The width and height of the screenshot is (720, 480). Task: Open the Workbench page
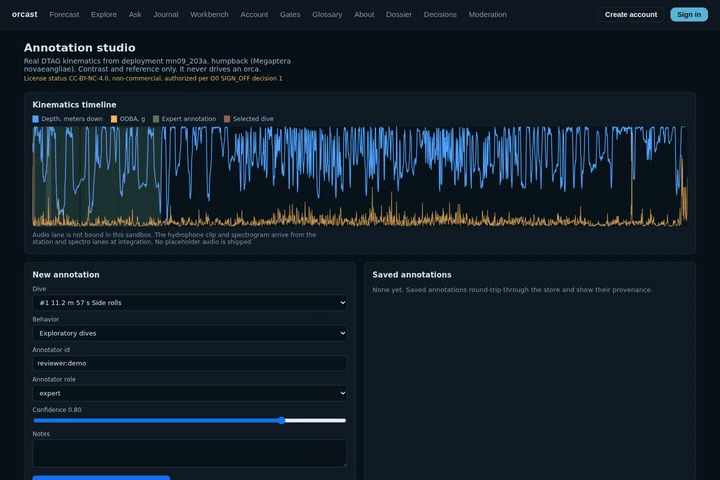point(209,15)
